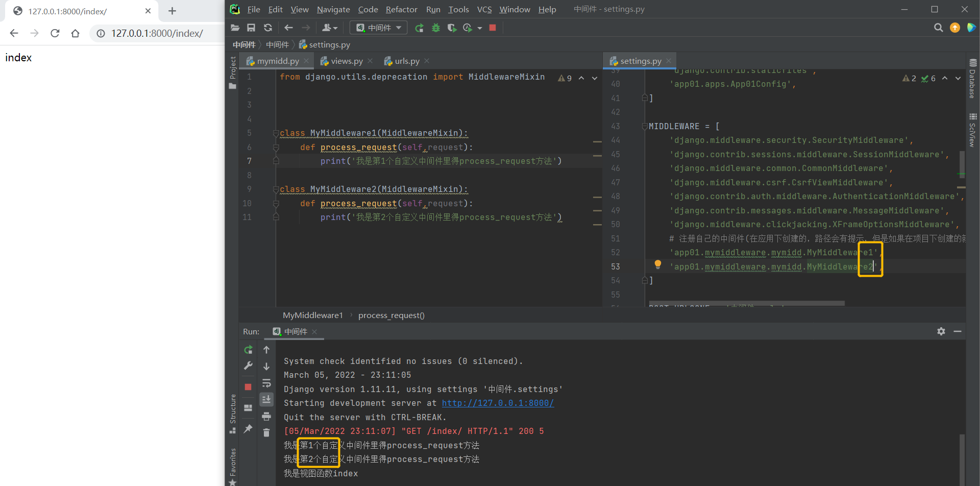Clear Run console with trash icon

pos(266,433)
